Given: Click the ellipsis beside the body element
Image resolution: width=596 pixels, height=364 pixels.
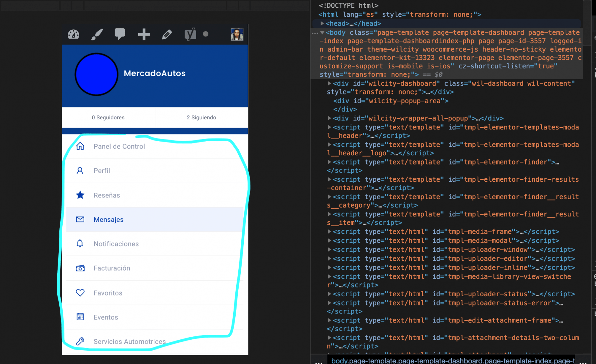Looking at the screenshot, I should pyautogui.click(x=315, y=33).
